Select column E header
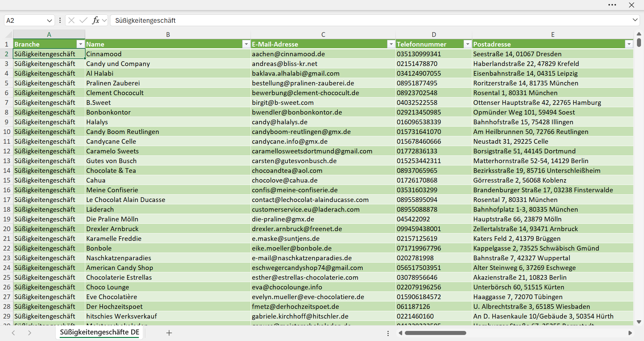 click(553, 35)
